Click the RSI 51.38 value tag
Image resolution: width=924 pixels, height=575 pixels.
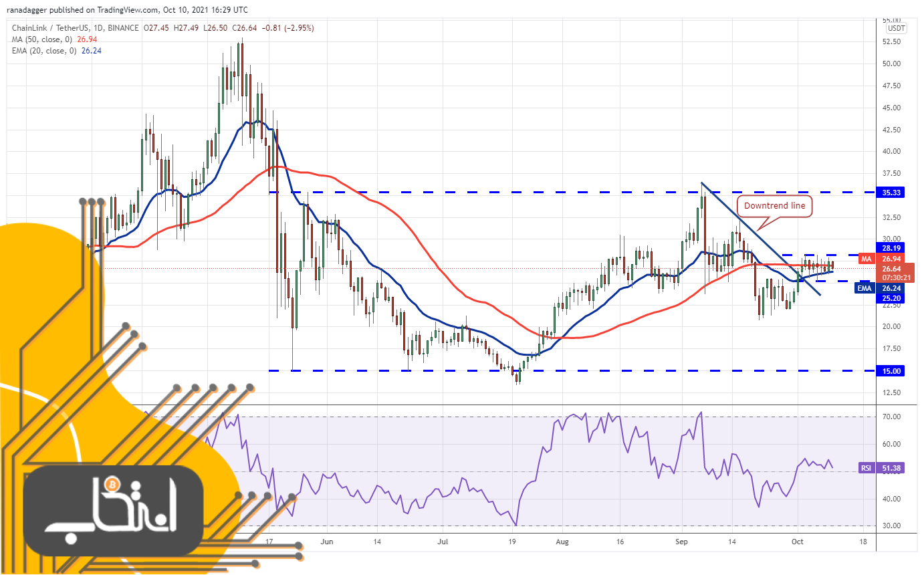pyautogui.click(x=881, y=468)
